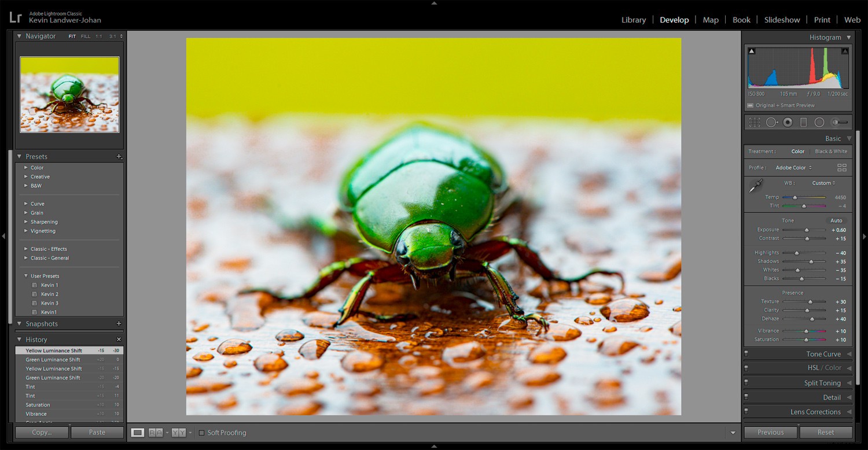Grab the White Balance eyedropper
Image resolution: width=868 pixels, height=450 pixels.
[755, 186]
